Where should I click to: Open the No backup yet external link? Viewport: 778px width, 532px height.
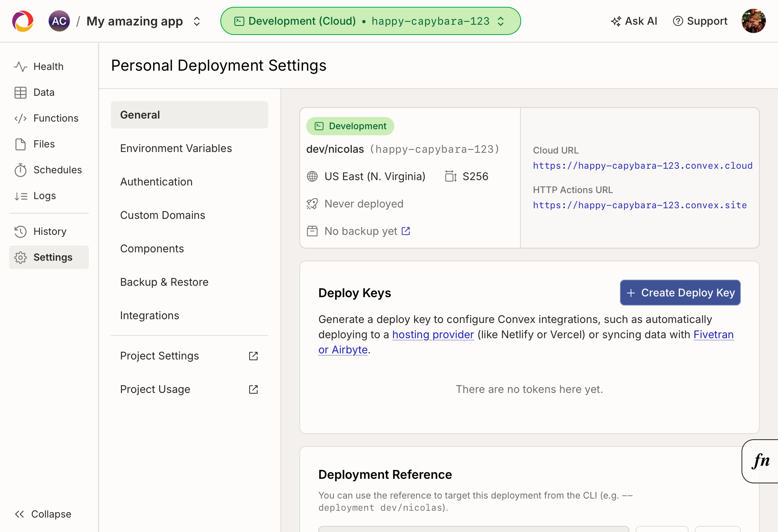click(406, 231)
